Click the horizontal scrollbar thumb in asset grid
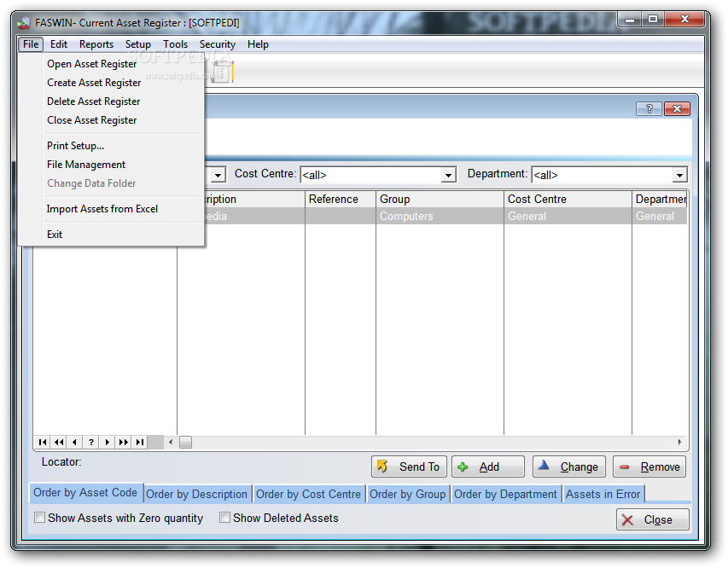The height and width of the screenshot is (568, 728). pos(186,443)
